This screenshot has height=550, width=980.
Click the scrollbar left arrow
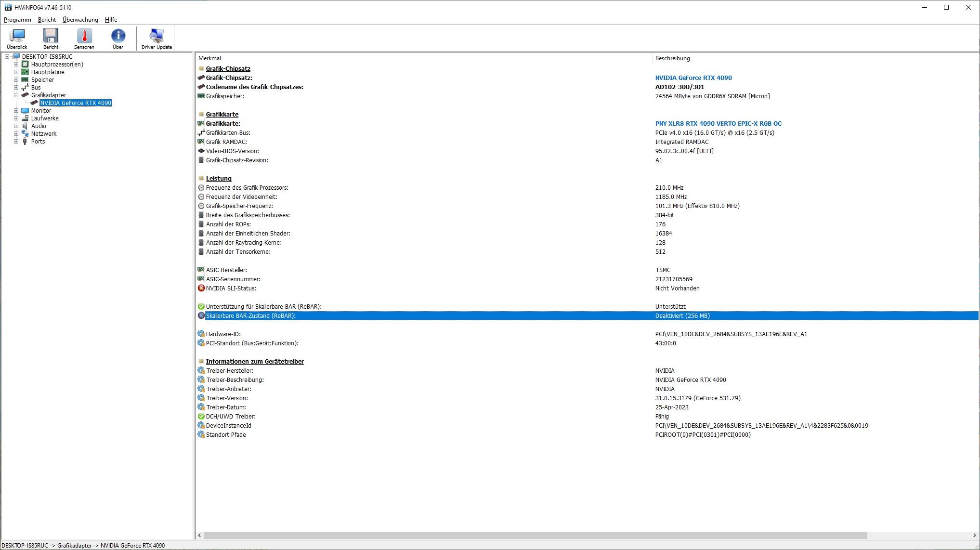coord(200,536)
